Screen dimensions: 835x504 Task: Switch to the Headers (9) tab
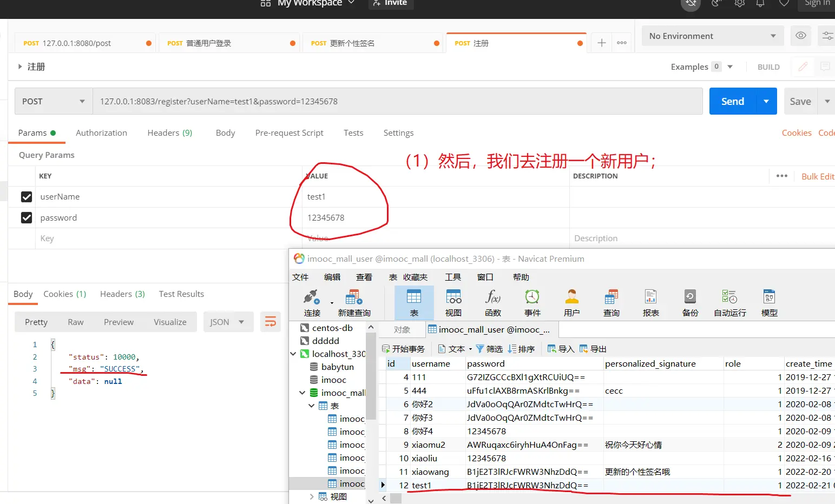pyautogui.click(x=169, y=132)
